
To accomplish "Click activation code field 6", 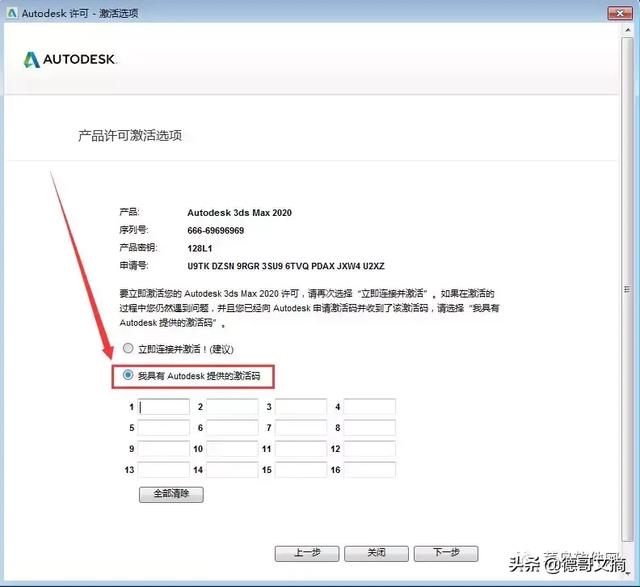I will [x=232, y=428].
